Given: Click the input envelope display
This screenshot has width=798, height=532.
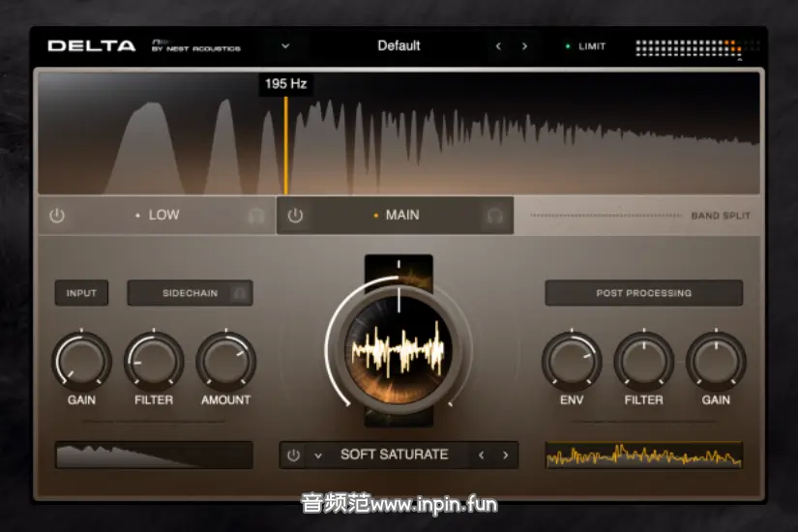Looking at the screenshot, I should coord(154,456).
